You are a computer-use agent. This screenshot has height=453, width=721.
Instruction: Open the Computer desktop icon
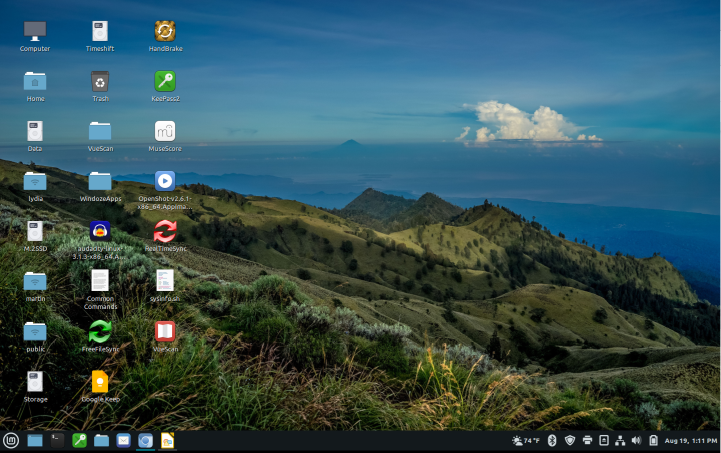35,31
